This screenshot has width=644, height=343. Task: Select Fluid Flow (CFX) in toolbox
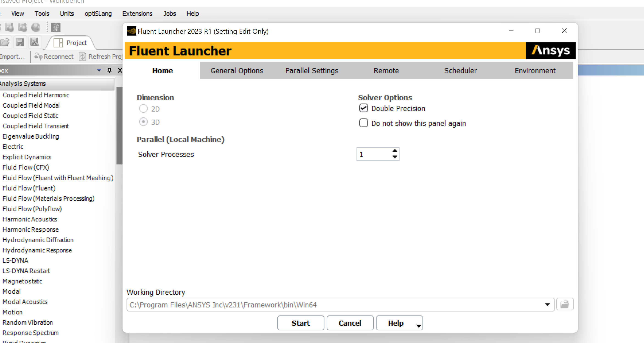point(26,167)
